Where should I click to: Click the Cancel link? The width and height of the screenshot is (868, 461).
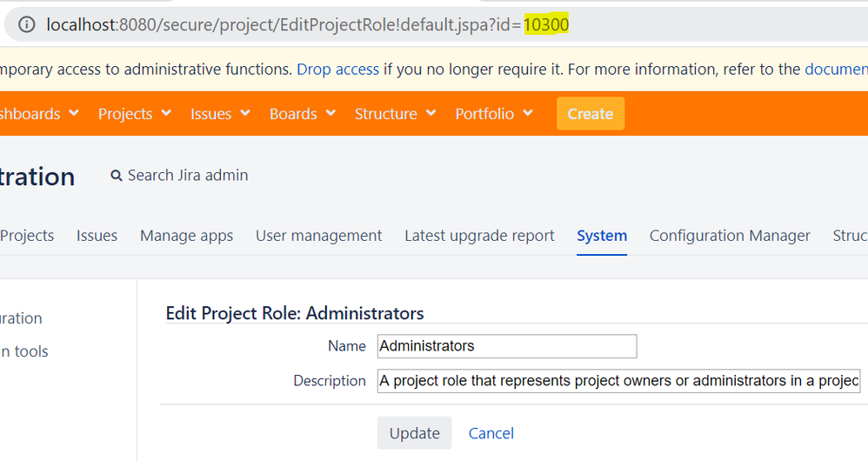491,433
